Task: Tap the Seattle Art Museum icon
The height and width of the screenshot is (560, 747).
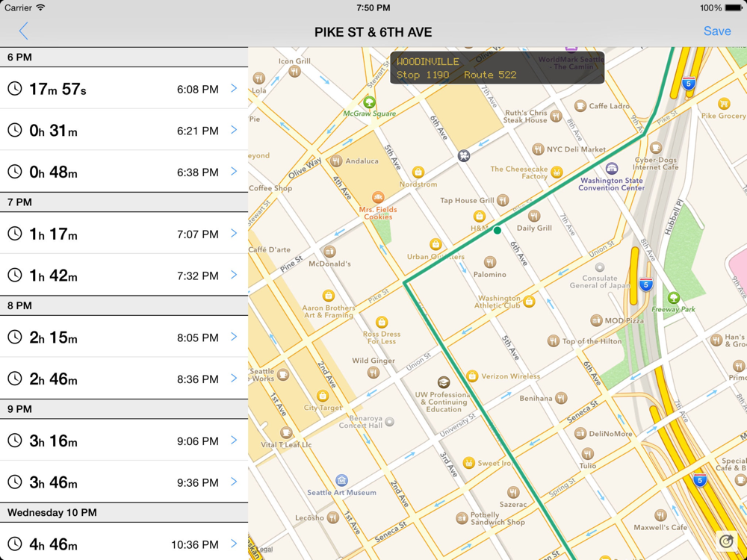Action: (x=341, y=480)
